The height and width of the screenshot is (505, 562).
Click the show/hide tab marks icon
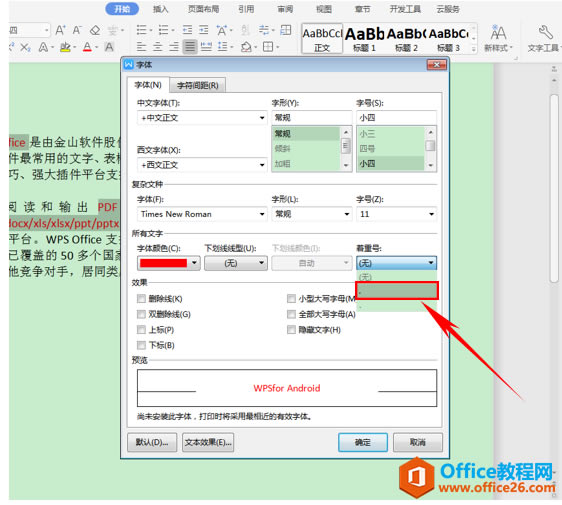click(265, 30)
